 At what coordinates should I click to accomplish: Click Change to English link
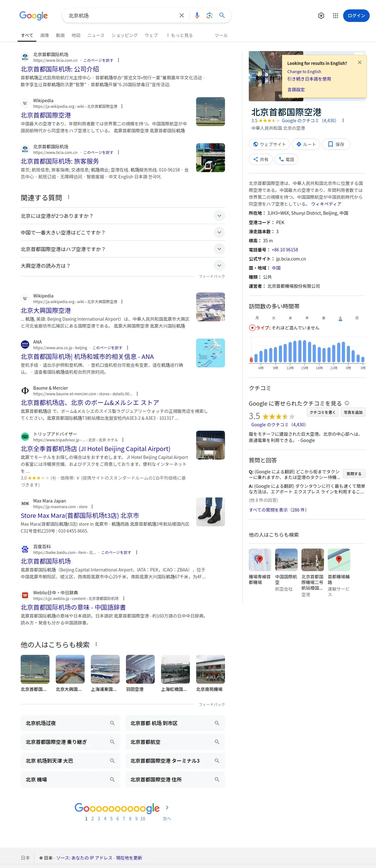304,72
